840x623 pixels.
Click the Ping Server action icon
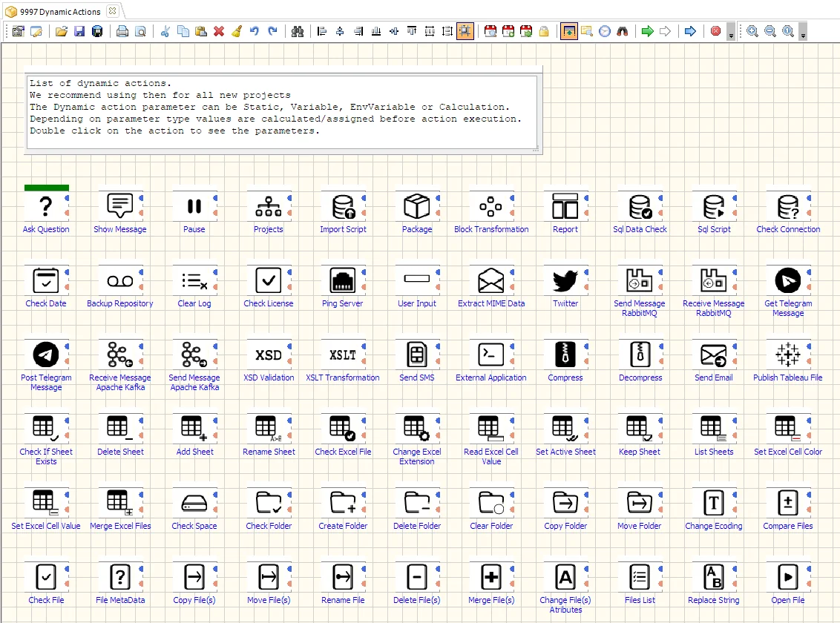(x=343, y=280)
